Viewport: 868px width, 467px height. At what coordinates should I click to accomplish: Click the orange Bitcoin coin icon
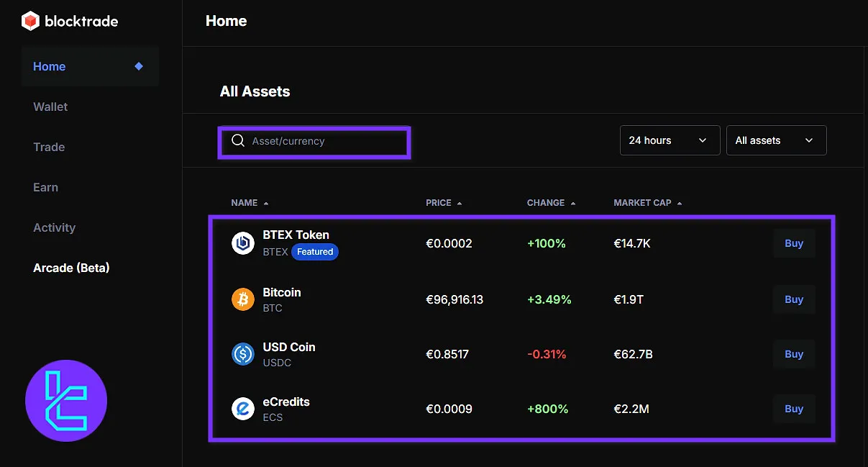[243, 299]
